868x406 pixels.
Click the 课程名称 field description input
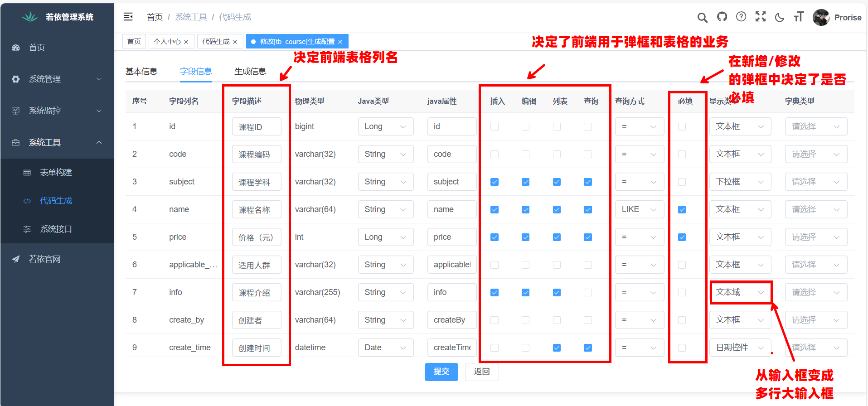click(257, 210)
